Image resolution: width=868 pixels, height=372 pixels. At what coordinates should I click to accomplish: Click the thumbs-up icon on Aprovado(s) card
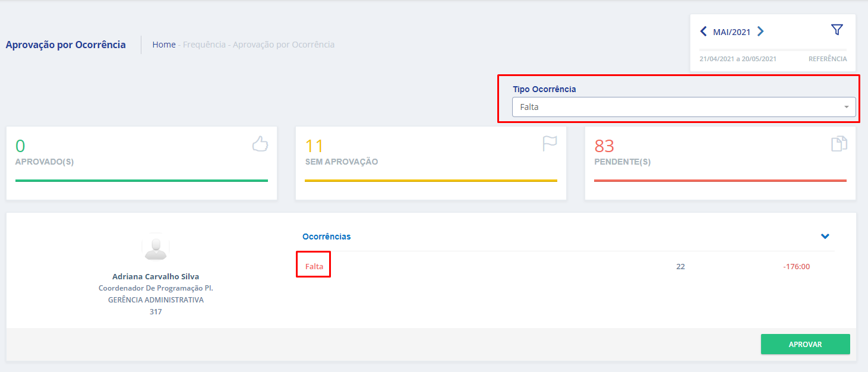[x=260, y=144]
